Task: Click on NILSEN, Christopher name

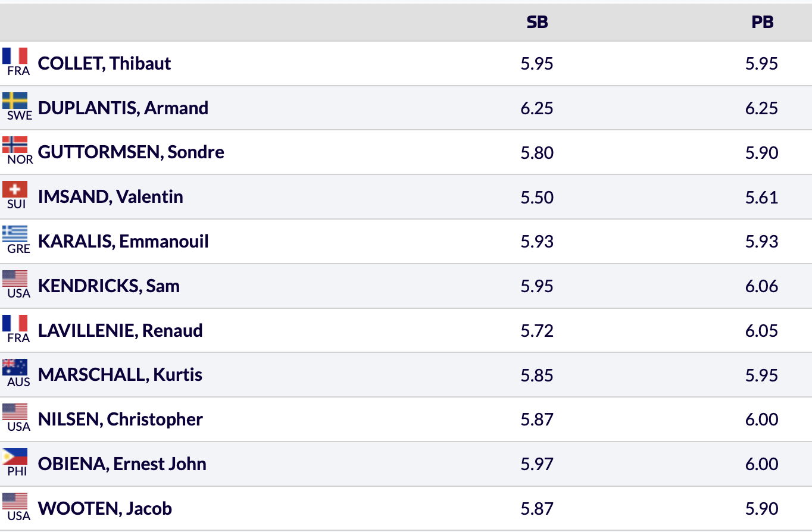Action: (x=120, y=420)
